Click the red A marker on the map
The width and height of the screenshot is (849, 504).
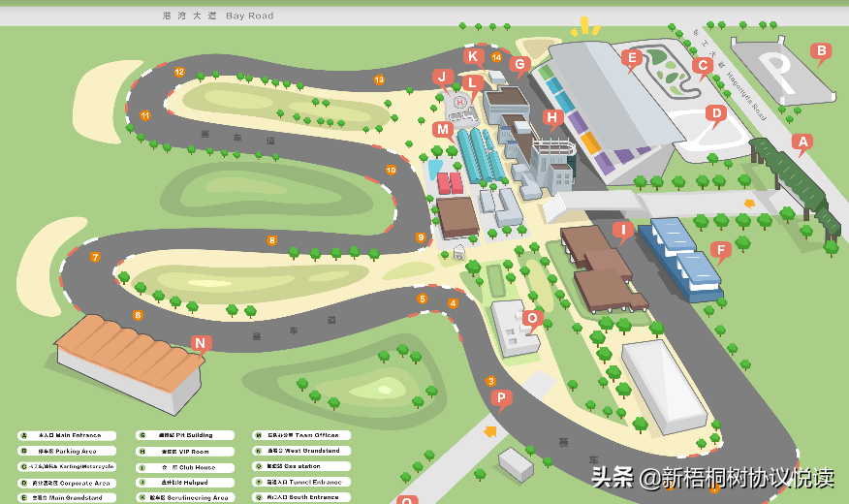tap(801, 142)
